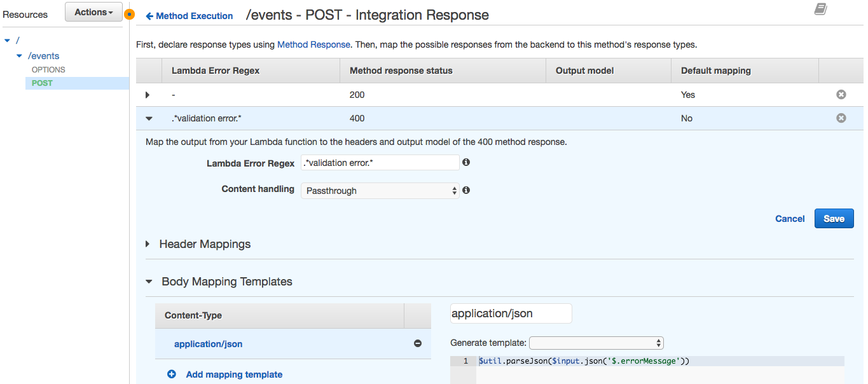This screenshot has height=384, width=868.
Task: Click line number 1 in editor gutter
Action: click(465, 361)
